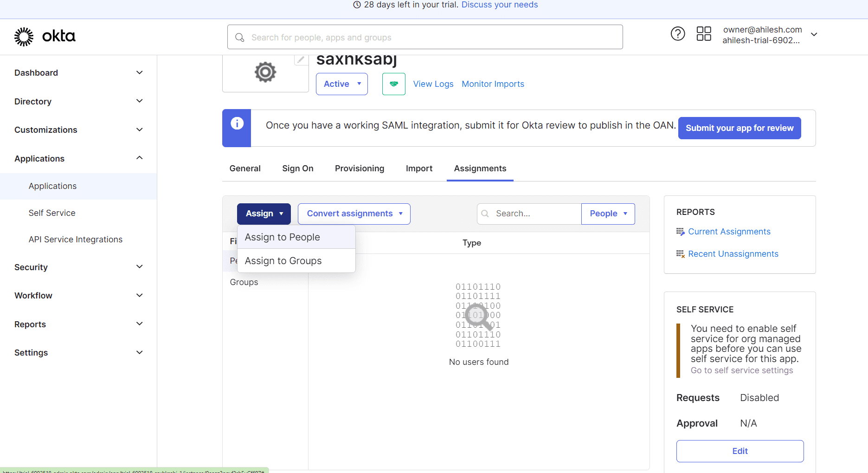Image resolution: width=868 pixels, height=473 pixels.
Task: Click the Self Service Edit button
Action: (x=740, y=451)
